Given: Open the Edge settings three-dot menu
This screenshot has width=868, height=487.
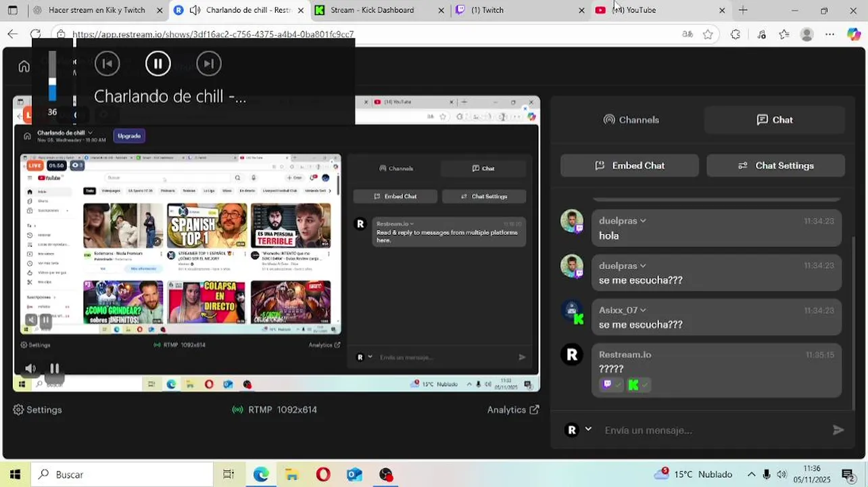Looking at the screenshot, I should (830, 34).
